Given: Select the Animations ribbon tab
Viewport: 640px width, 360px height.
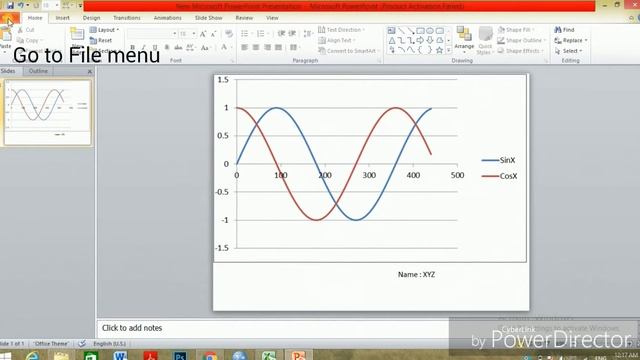Looking at the screenshot, I should coord(167,18).
